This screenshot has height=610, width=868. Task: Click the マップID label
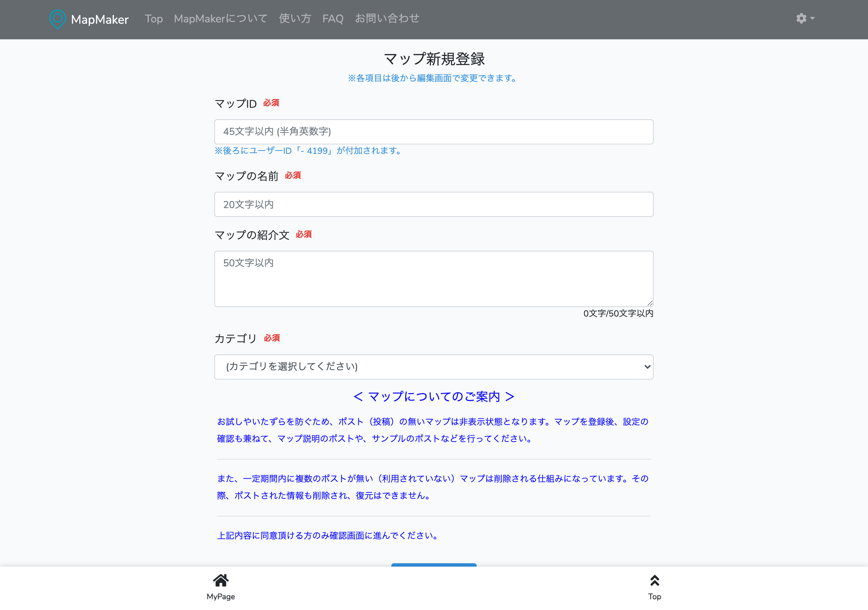(236, 104)
